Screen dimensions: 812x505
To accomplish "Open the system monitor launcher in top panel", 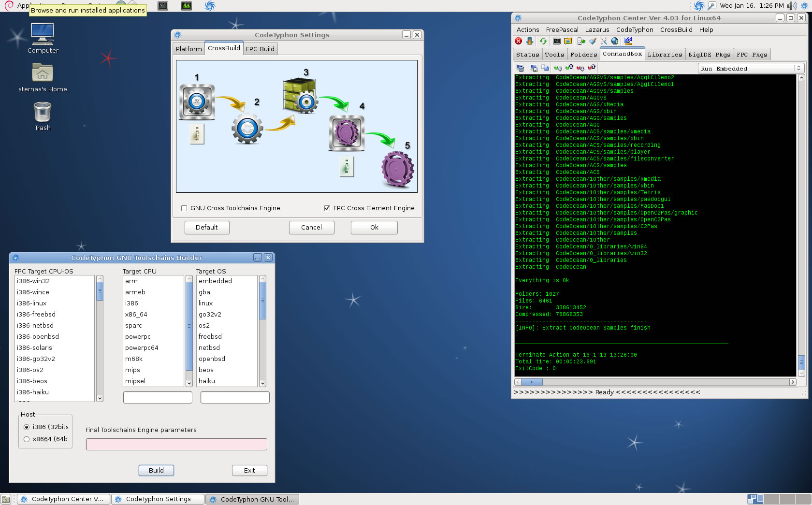I will click(x=187, y=6).
